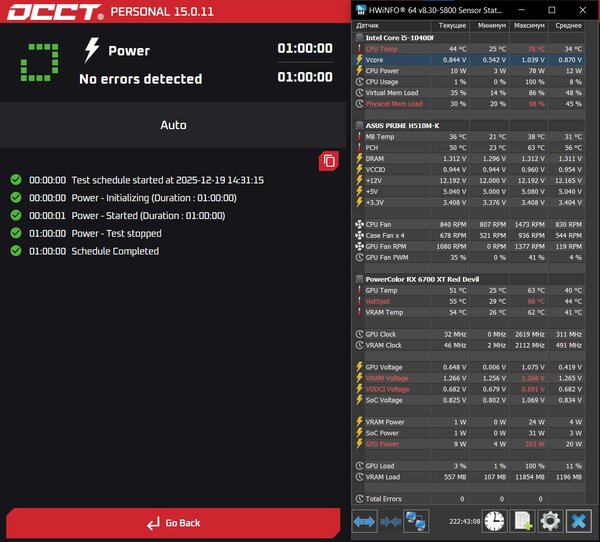Click the green check beside 'Test schedule started'

(x=16, y=180)
